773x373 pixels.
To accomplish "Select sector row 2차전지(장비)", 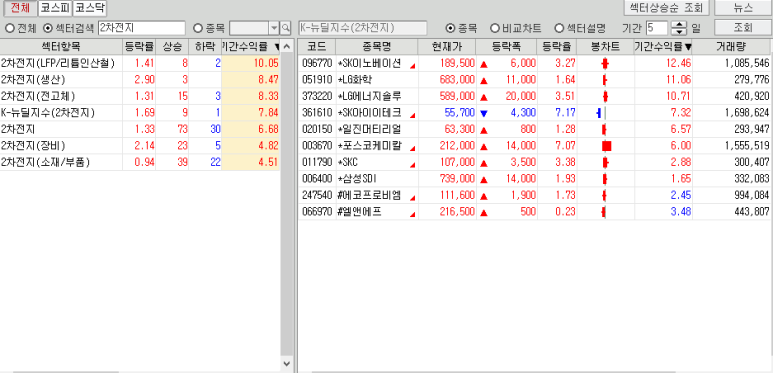I will (140, 146).
